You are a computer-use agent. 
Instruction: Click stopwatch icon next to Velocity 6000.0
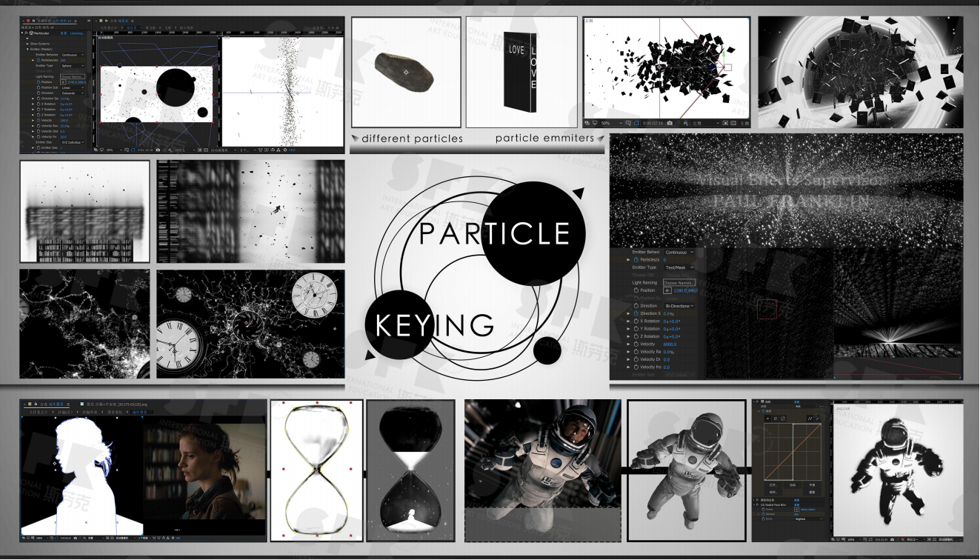[635, 344]
